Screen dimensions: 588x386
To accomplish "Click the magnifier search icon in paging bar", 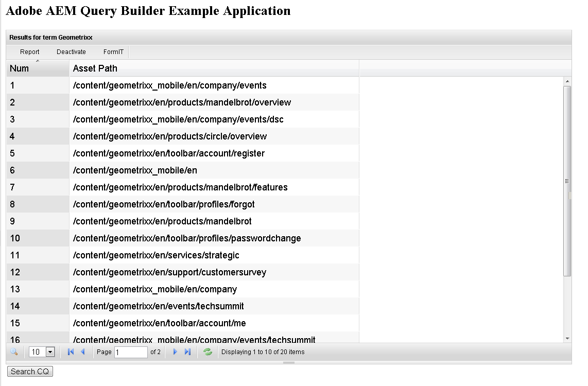I will pos(14,352).
